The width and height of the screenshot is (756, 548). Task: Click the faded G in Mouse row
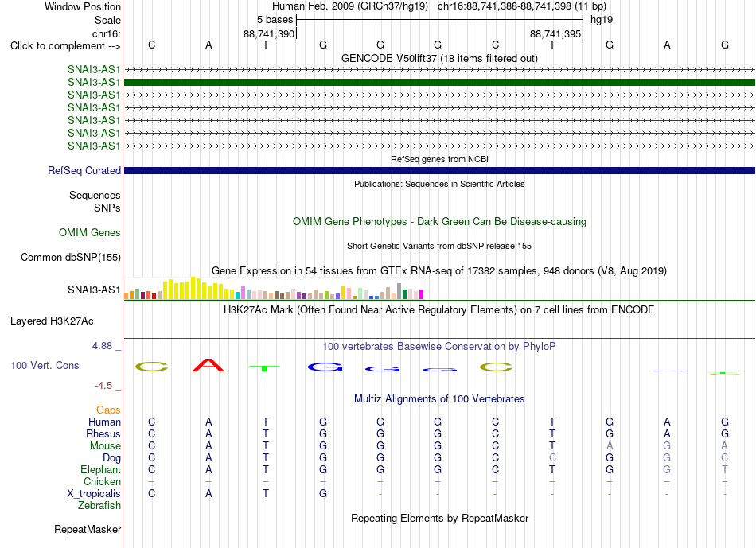tap(667, 446)
